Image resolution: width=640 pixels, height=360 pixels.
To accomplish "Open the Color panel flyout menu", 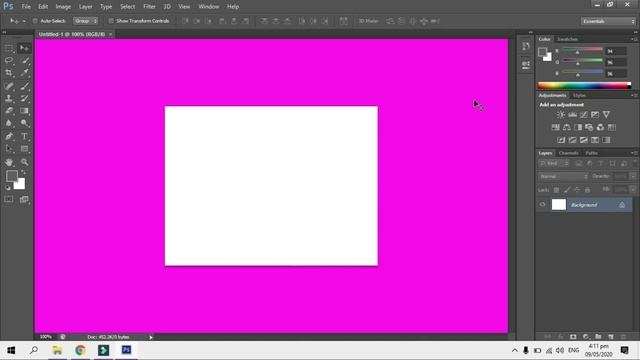I will pos(634,39).
